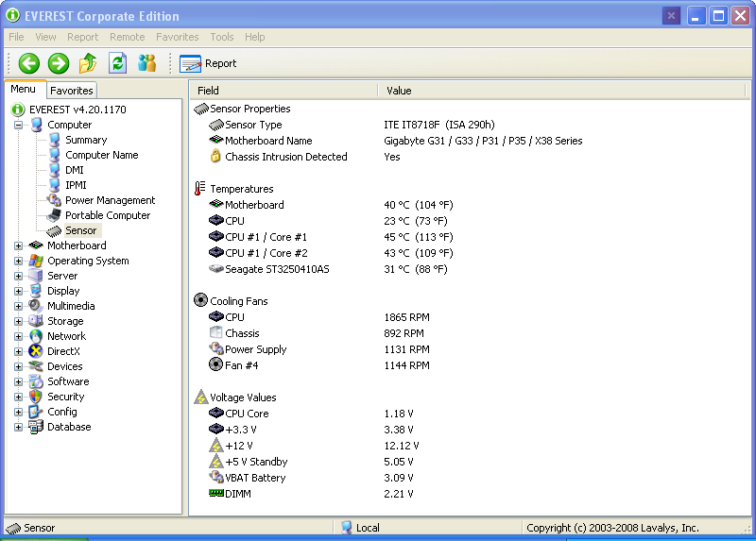
Task: Open the Tools menu
Action: 222,37
